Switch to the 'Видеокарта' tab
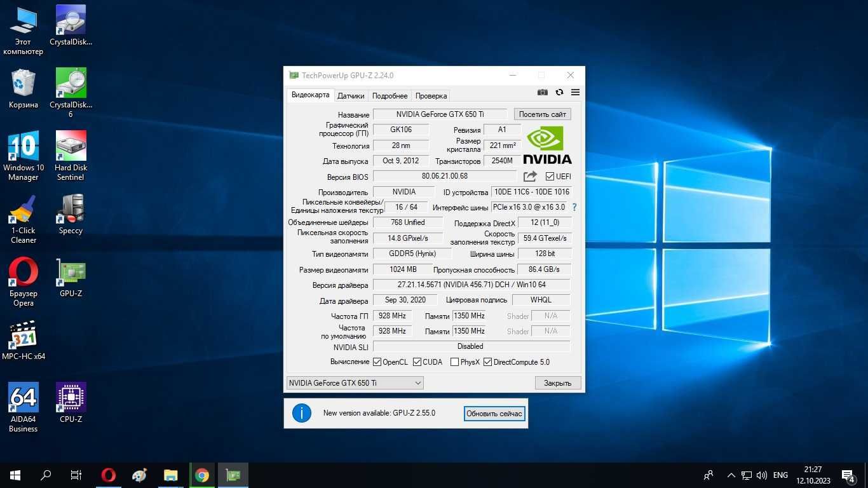868x488 pixels. point(310,95)
